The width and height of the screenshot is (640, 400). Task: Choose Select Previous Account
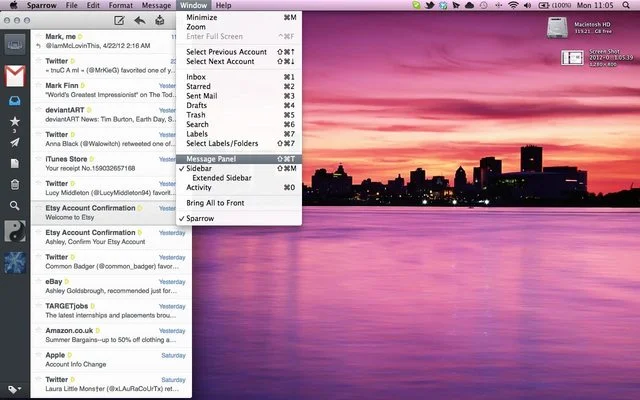tap(239, 52)
